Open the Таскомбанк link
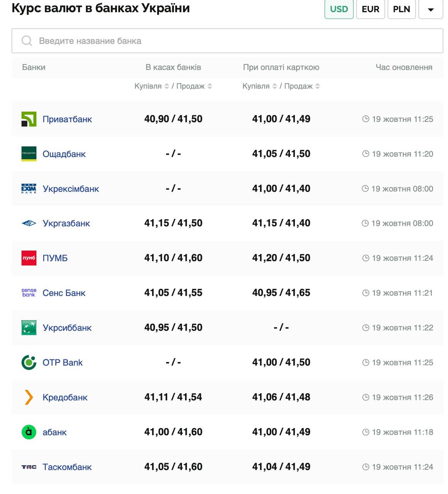Viewport: 448px width, 494px height. [x=67, y=467]
